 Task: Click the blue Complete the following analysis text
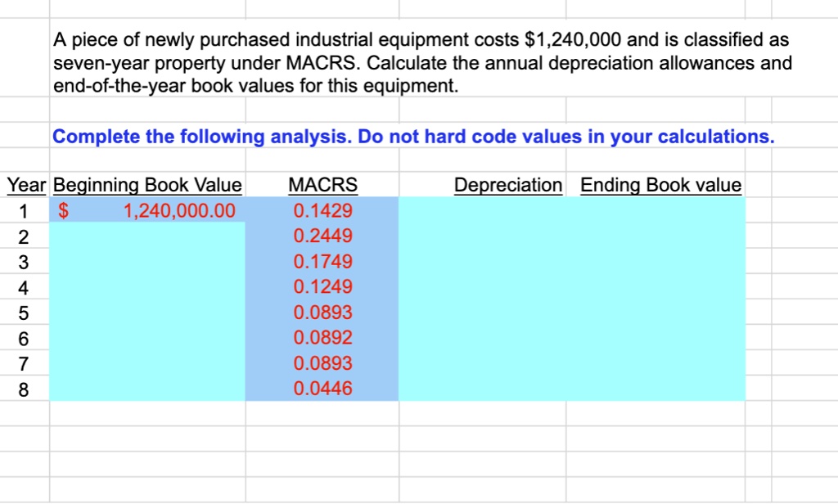tap(412, 137)
